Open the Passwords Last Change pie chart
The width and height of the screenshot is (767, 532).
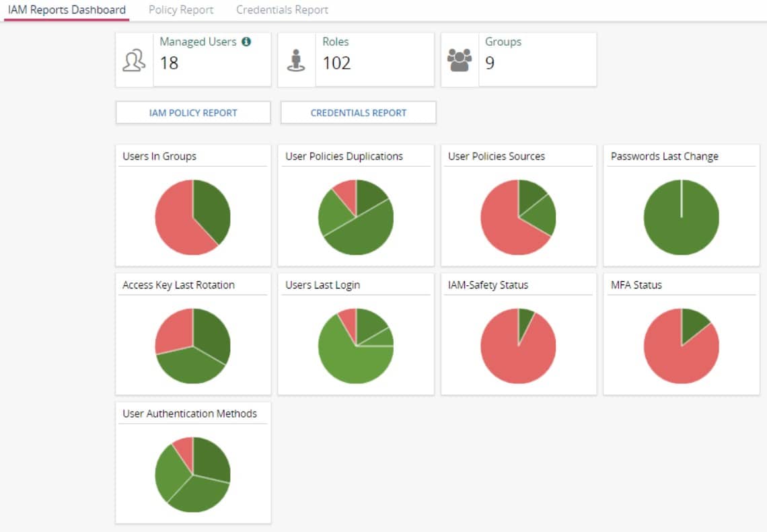[681, 217]
